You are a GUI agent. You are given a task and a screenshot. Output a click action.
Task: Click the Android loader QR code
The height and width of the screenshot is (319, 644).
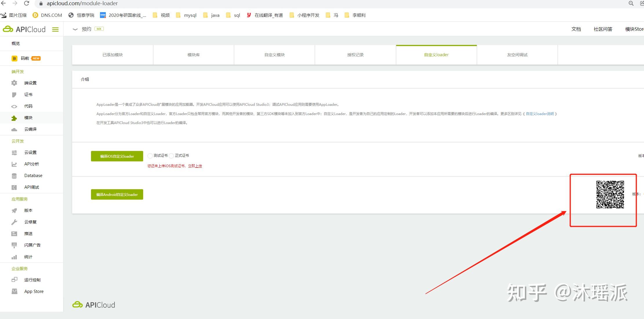610,194
